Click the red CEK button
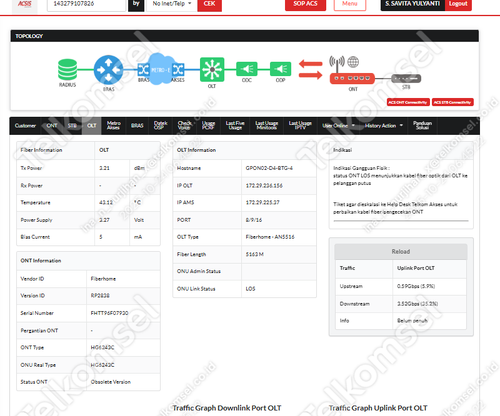Image resolution: width=500 pixels, height=416 pixels. point(209,4)
